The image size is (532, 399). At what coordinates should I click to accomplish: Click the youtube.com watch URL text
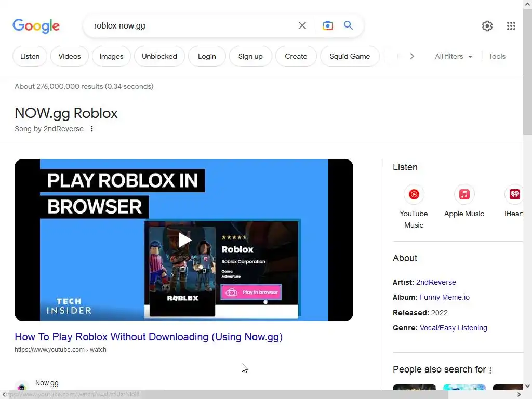60,350
